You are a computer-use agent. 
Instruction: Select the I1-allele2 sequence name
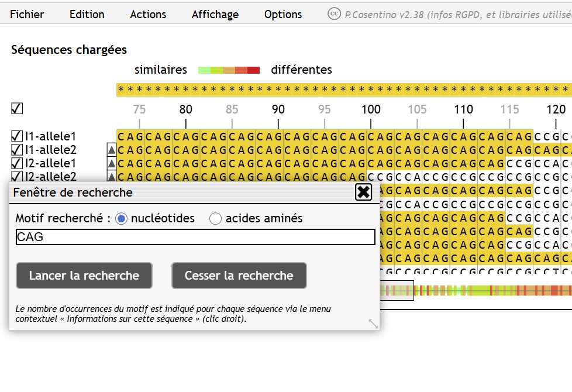point(51,150)
